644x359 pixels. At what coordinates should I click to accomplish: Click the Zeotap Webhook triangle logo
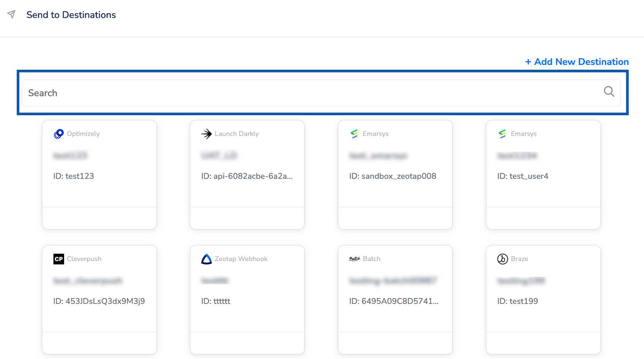206,259
